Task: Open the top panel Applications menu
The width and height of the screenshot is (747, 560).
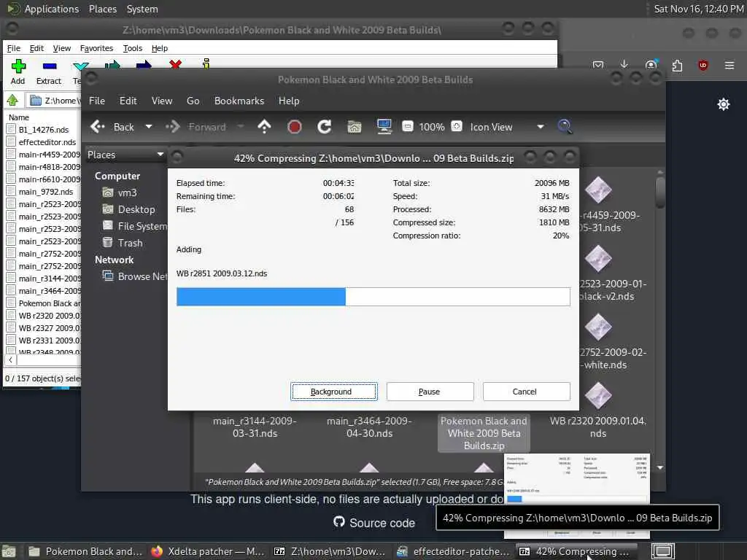Action: coord(44,9)
